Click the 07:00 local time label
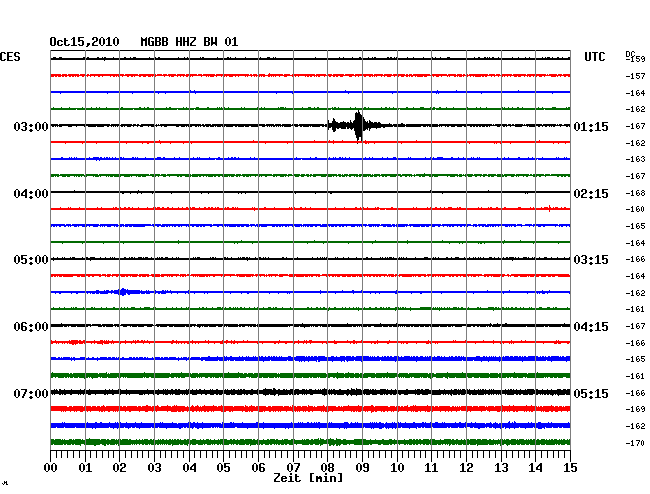650x494 pixels. (31, 393)
